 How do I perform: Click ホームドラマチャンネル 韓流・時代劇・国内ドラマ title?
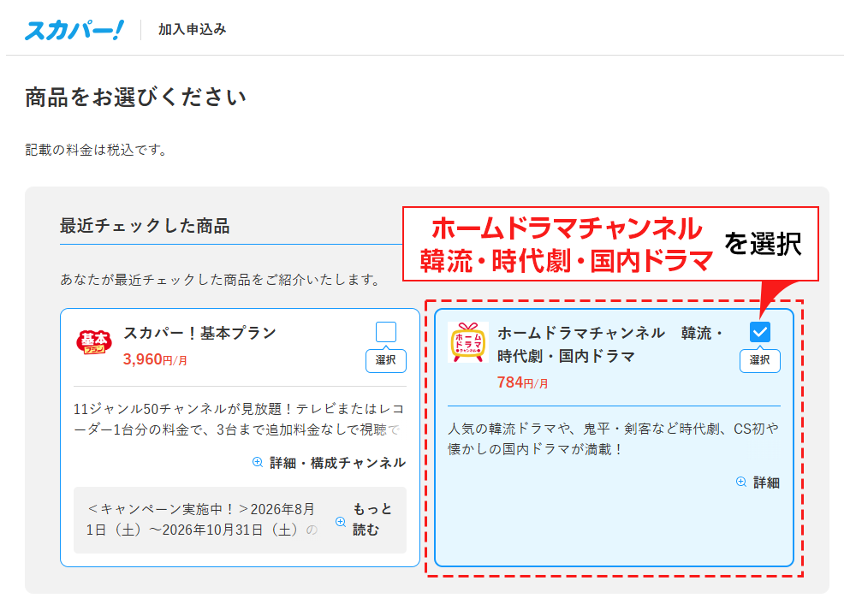point(609,344)
